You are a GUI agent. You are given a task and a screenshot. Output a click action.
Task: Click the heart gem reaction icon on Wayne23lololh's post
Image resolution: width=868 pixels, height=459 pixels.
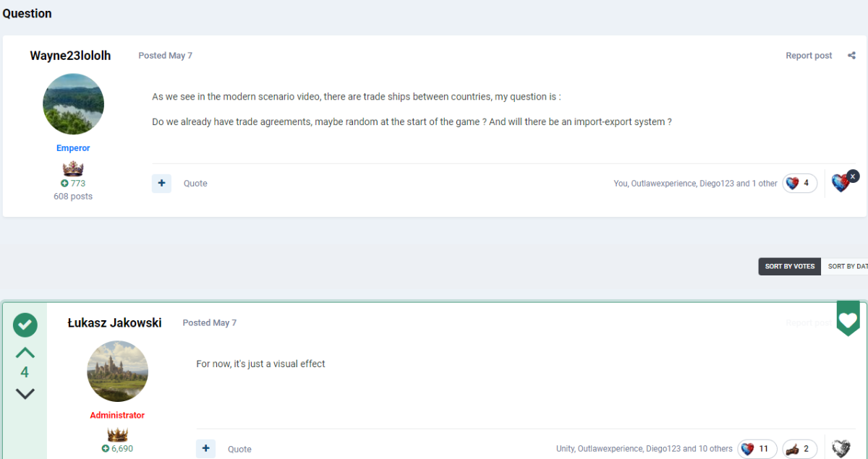(840, 183)
